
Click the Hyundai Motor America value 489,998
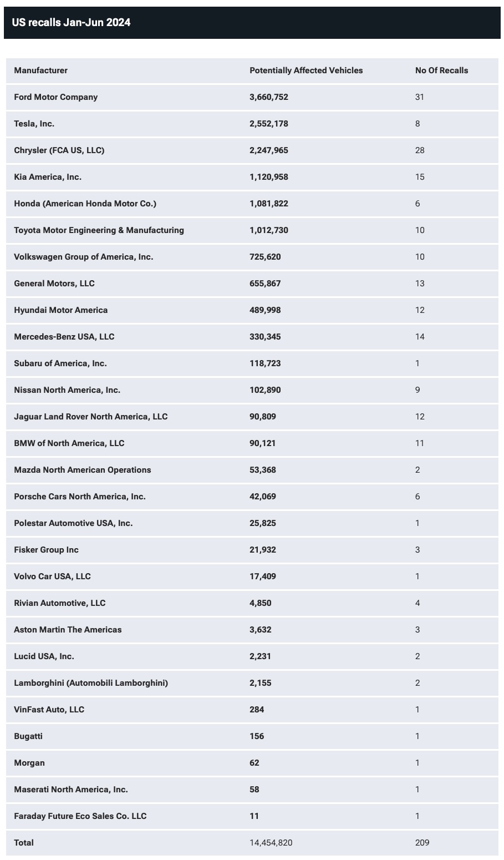click(x=265, y=310)
